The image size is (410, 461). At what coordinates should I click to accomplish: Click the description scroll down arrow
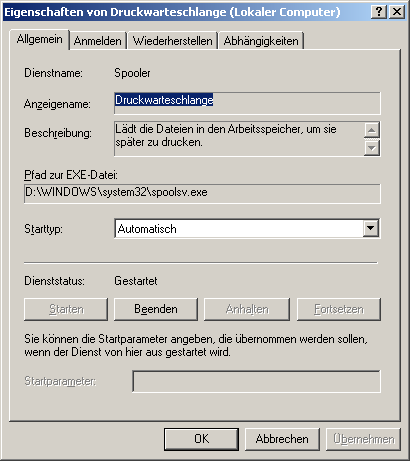click(x=371, y=147)
